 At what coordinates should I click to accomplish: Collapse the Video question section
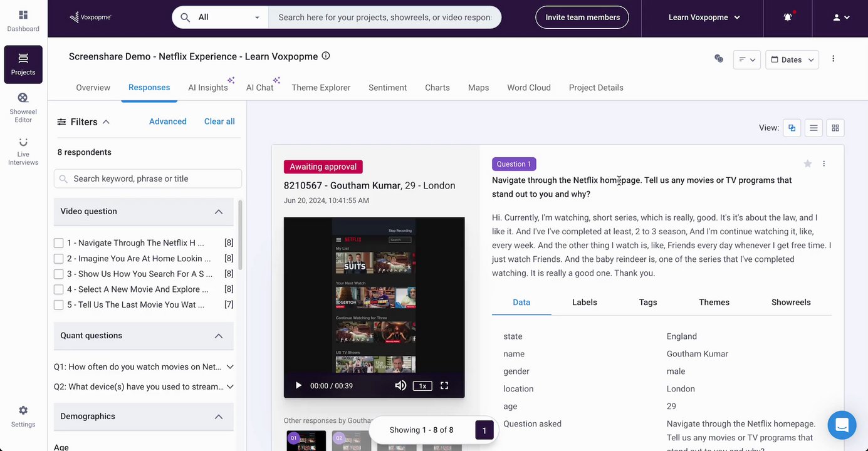(219, 212)
